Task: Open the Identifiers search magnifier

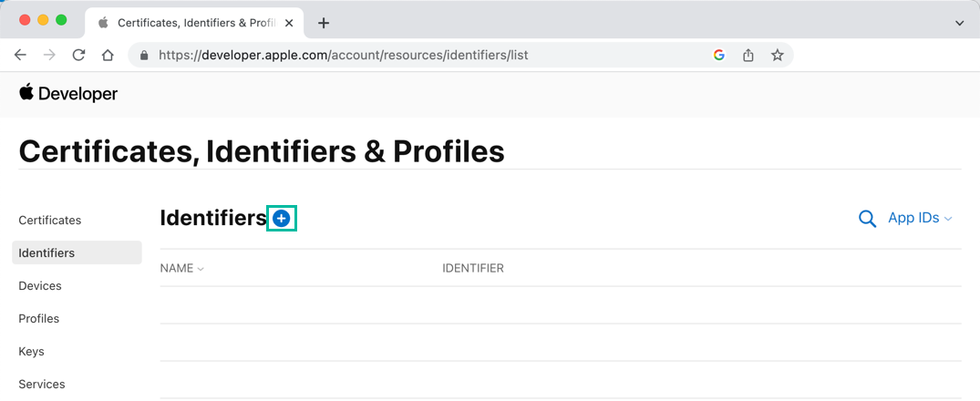Action: pyautogui.click(x=867, y=219)
